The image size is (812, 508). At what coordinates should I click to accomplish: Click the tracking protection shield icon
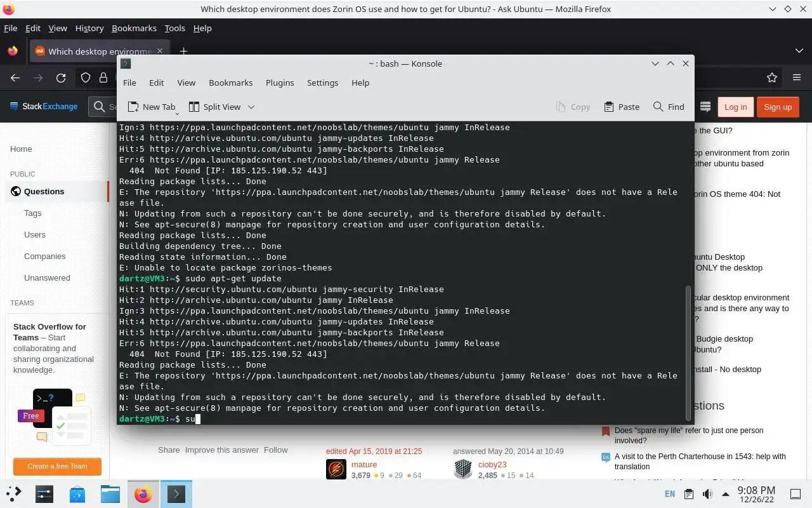[86, 77]
